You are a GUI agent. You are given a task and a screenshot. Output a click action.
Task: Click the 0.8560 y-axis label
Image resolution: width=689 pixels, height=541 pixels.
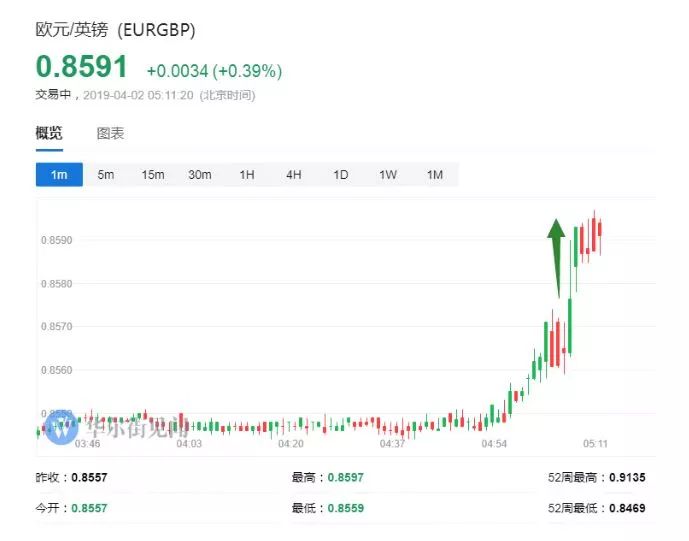pos(57,370)
